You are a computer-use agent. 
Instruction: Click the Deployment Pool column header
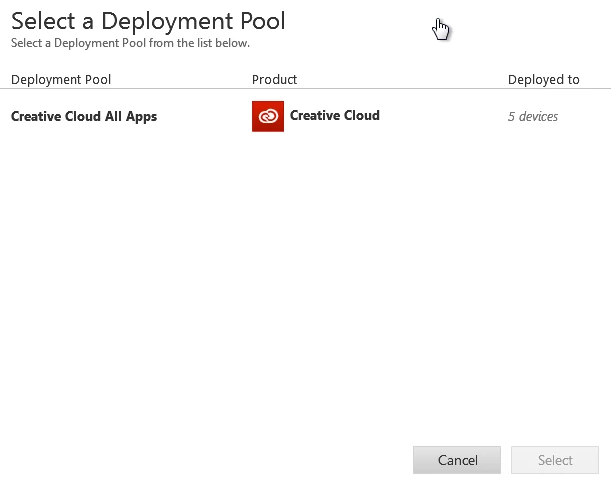pyautogui.click(x=61, y=80)
